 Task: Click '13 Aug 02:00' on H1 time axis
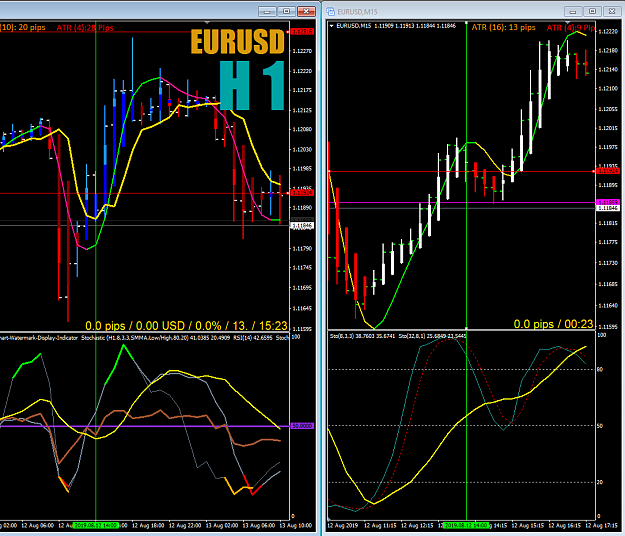(x=222, y=526)
